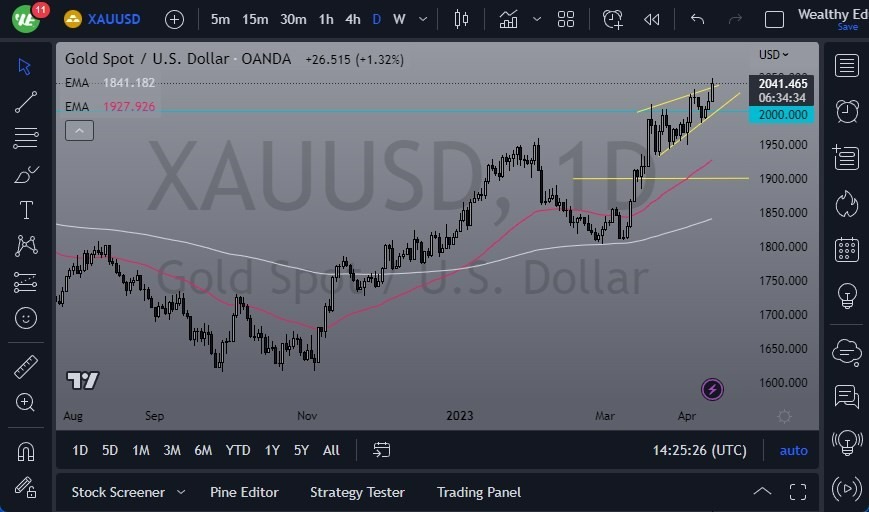Open the private chats panel

pyautogui.click(x=846, y=397)
